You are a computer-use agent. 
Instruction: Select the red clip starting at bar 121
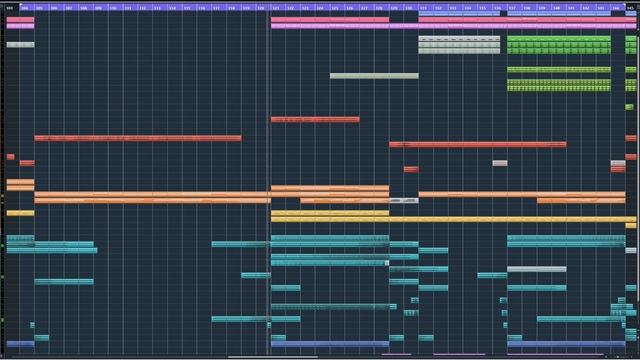tap(315, 120)
